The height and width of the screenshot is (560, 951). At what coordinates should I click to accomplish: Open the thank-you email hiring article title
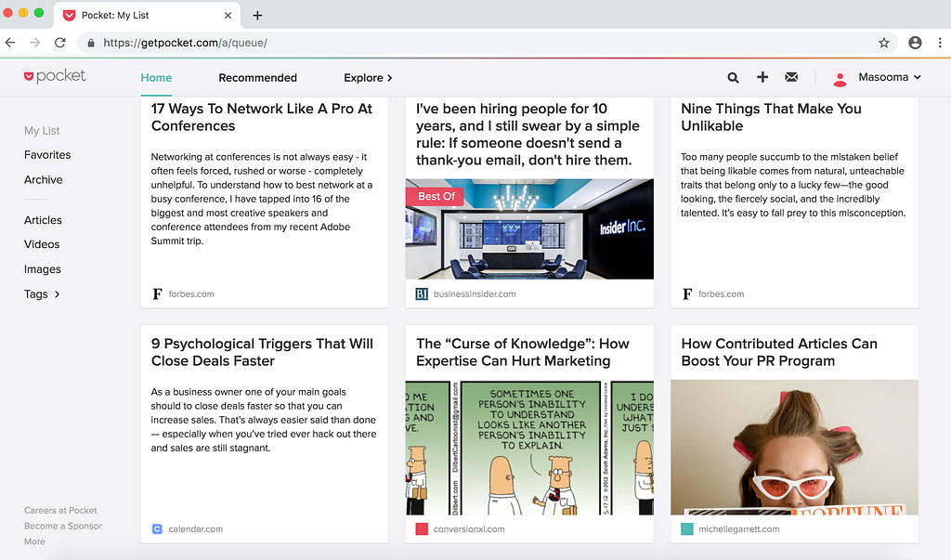click(528, 134)
